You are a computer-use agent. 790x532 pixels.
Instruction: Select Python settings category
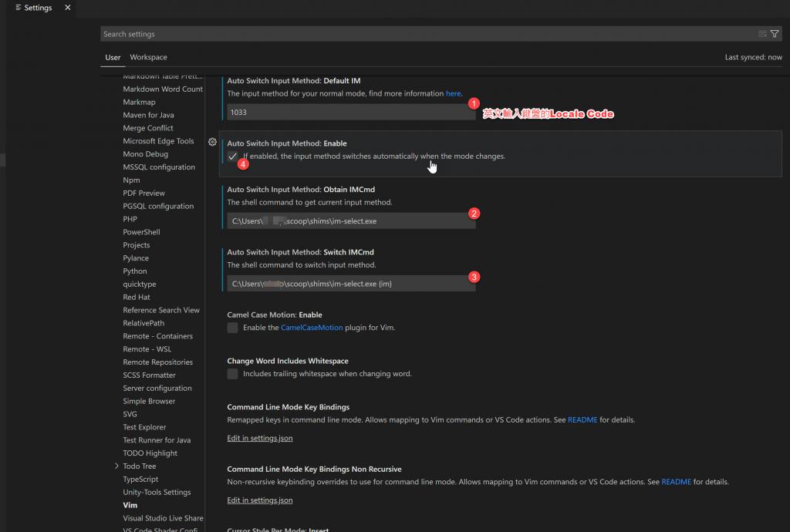pyautogui.click(x=135, y=271)
